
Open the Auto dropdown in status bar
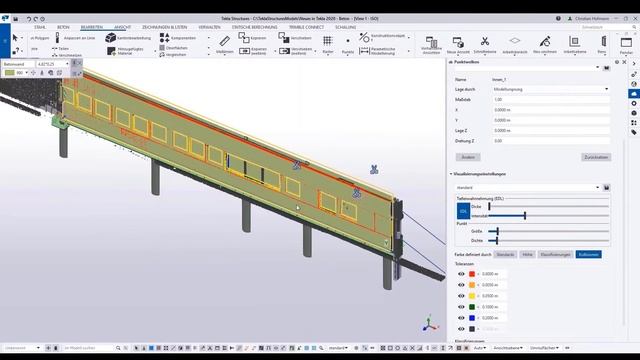[x=480, y=348]
